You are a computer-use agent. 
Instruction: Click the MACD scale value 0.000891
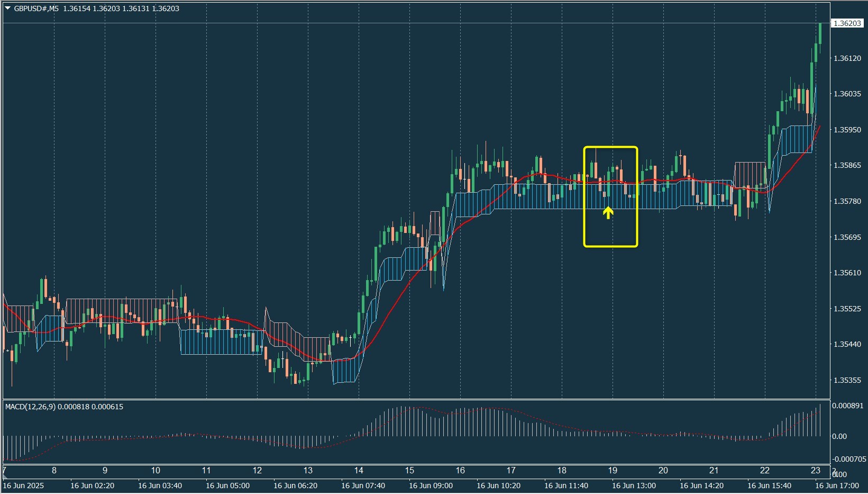coord(847,406)
